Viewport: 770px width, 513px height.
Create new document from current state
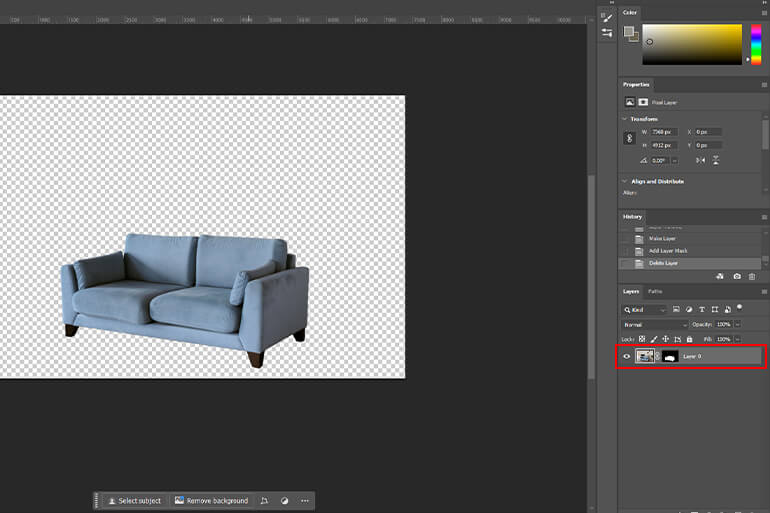[x=720, y=277]
